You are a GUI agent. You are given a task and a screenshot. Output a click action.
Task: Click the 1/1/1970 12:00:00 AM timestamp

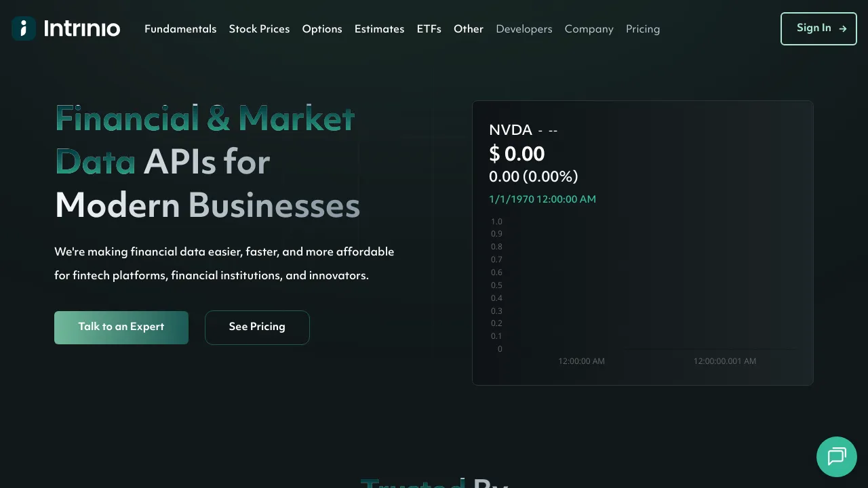[x=542, y=199]
